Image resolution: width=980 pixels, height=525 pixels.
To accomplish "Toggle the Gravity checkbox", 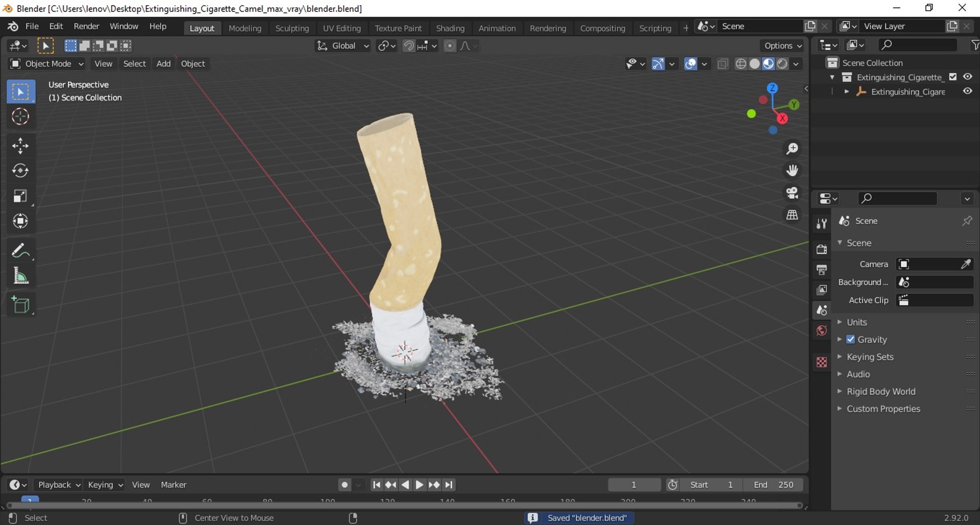I will (x=850, y=339).
